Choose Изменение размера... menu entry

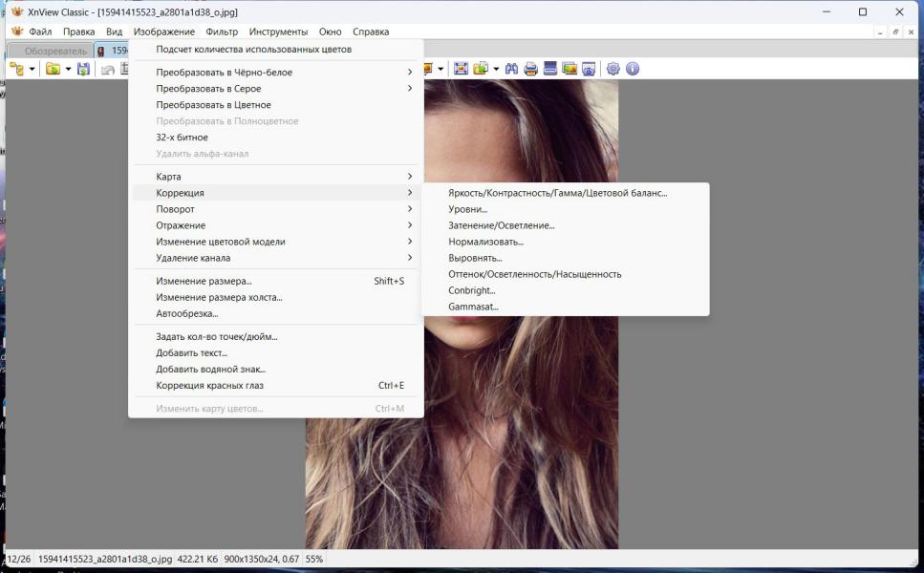tap(204, 281)
